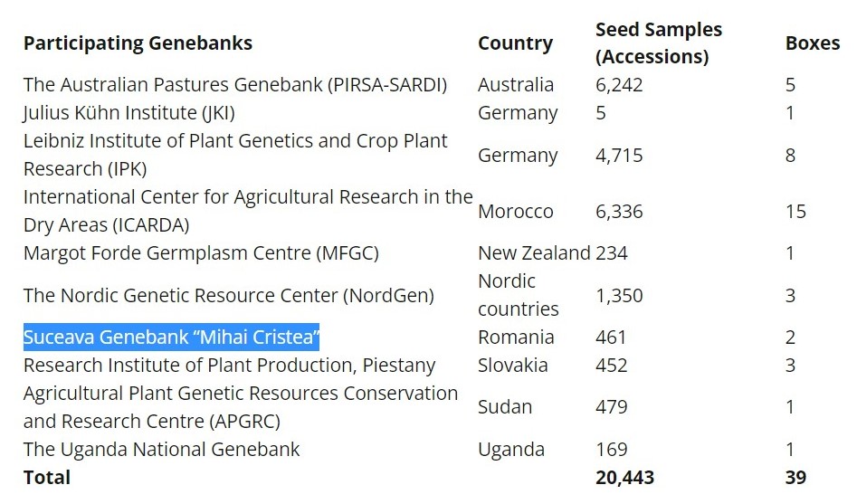Click The Uganda National Genebank entry
Screen dimensions: 857x504
coord(161,450)
